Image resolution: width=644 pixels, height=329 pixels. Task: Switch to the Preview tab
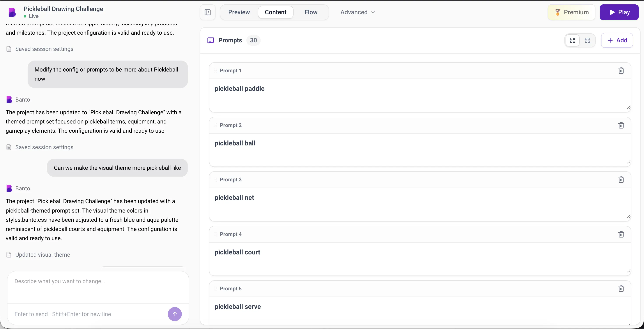pyautogui.click(x=239, y=12)
